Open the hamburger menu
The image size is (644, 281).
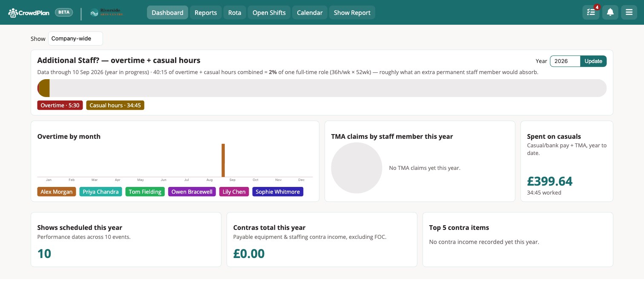[x=629, y=12]
